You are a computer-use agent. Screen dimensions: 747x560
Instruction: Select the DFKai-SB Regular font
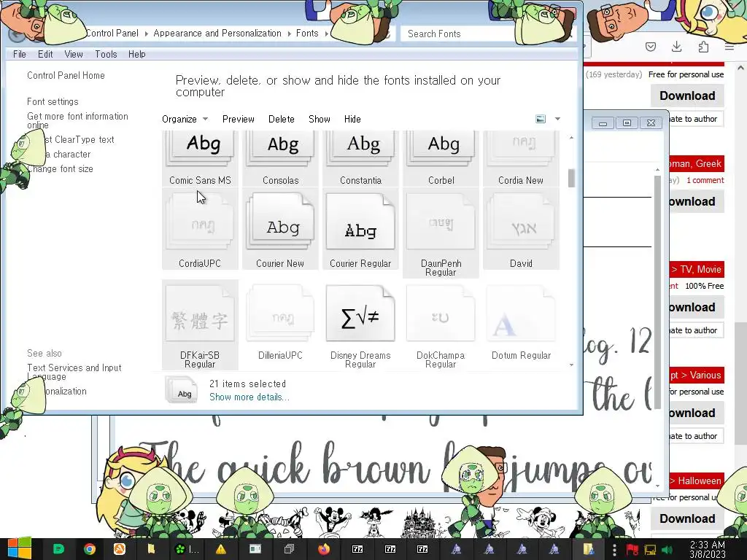click(x=200, y=325)
